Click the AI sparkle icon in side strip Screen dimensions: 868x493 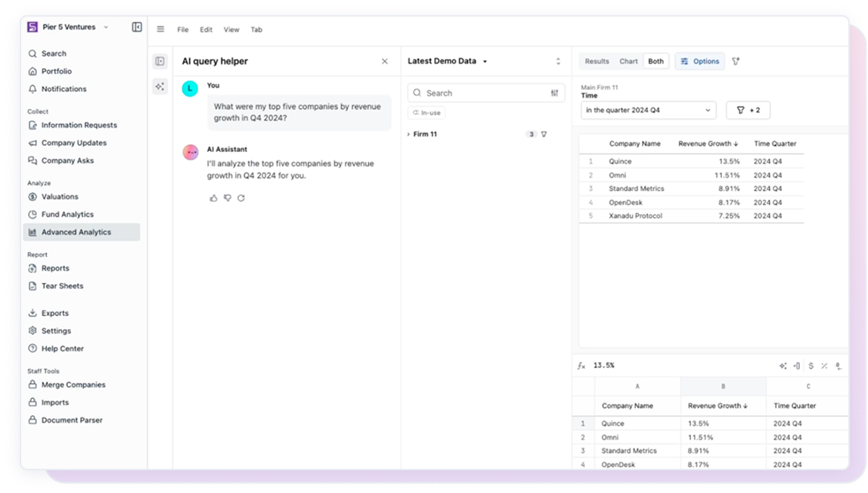pyautogui.click(x=160, y=86)
